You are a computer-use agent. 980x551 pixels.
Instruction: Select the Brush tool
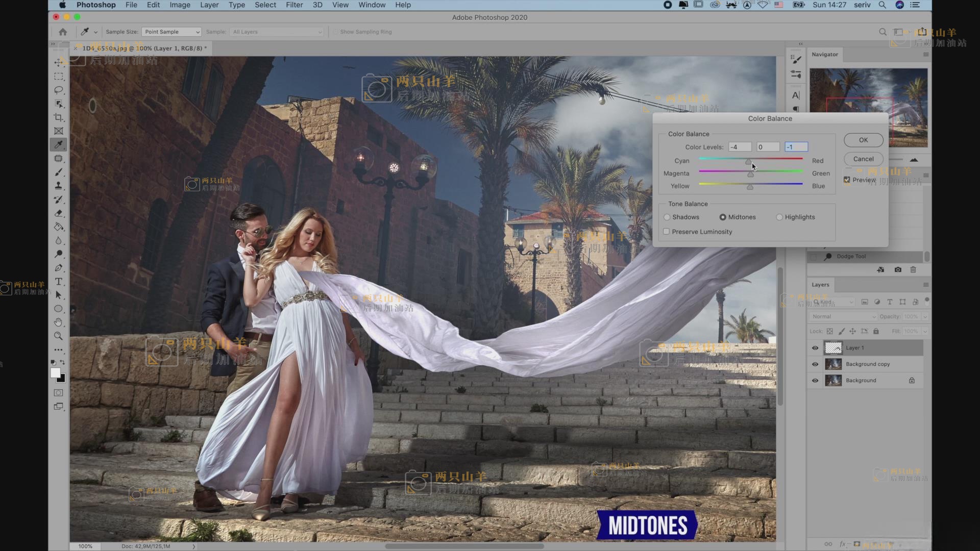click(59, 172)
